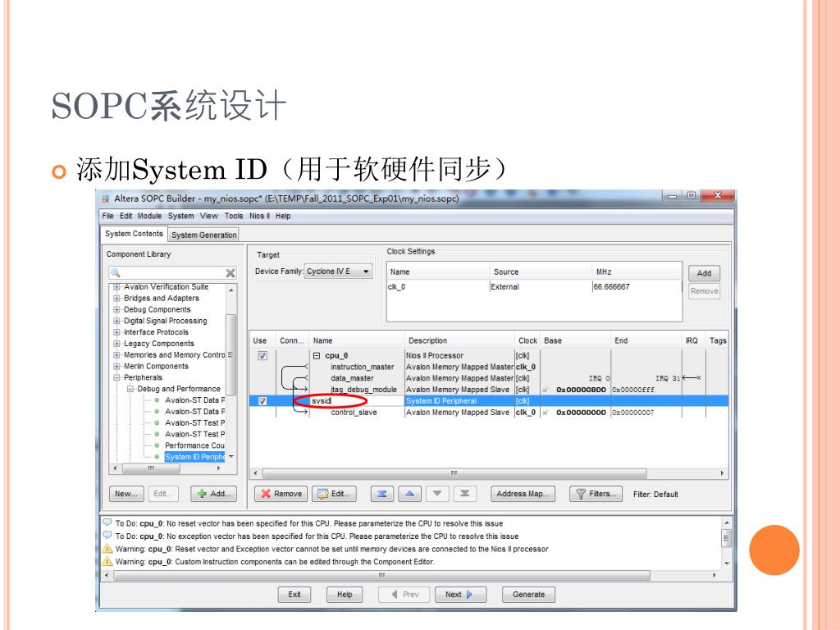Click Edit module button
The width and height of the screenshot is (840, 630).
pos(335,494)
